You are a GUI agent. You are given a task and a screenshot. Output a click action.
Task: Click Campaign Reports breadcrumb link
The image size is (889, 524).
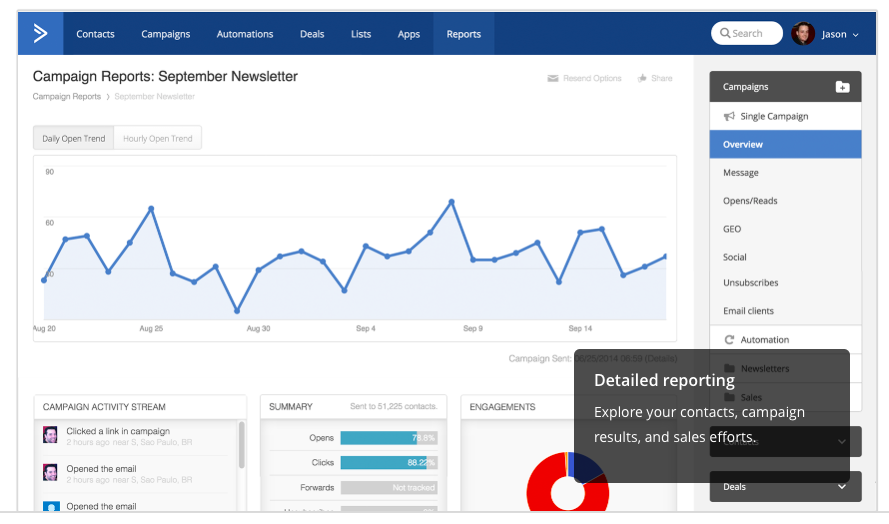66,96
